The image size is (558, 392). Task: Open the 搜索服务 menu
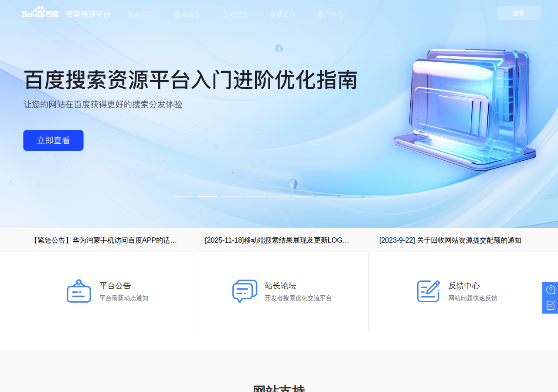click(x=188, y=14)
